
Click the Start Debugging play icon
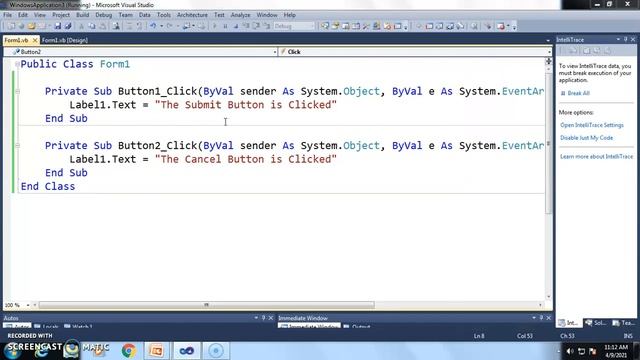point(215,26)
